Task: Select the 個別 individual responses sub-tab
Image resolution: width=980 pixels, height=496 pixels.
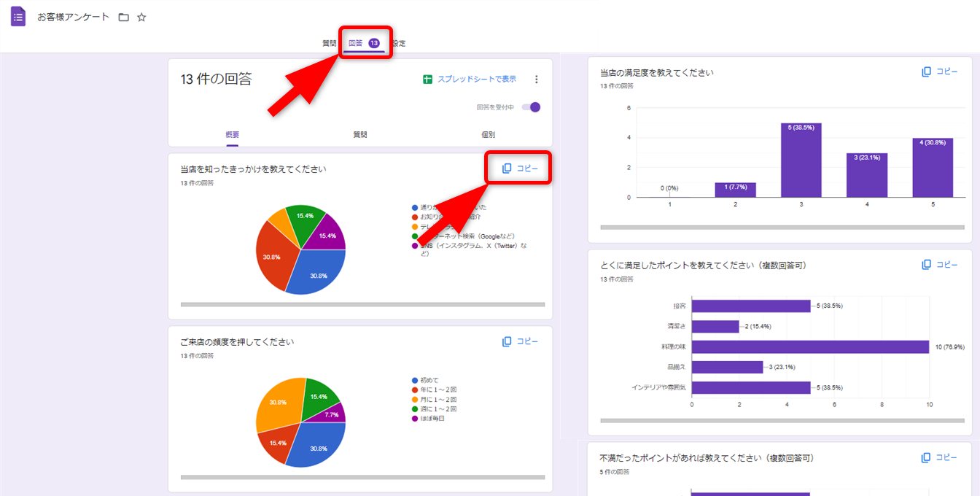Action: pos(488,135)
